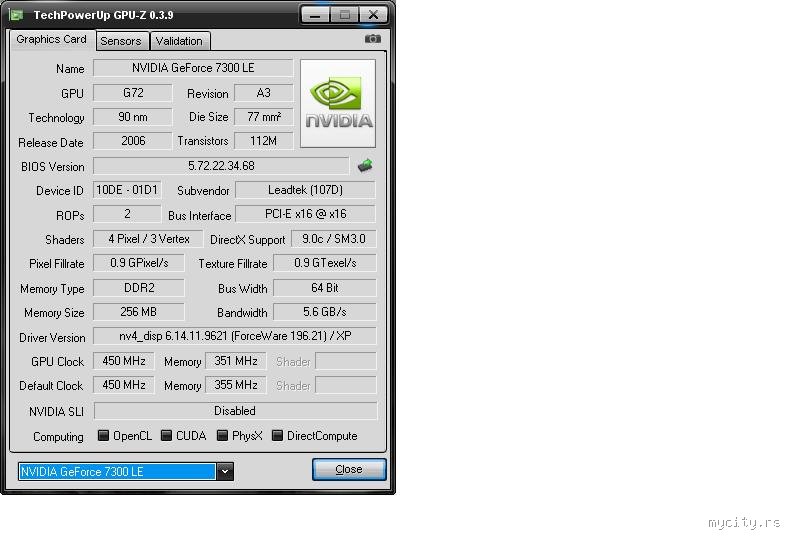
Task: Click the NVIDIA logo image
Action: 338,103
